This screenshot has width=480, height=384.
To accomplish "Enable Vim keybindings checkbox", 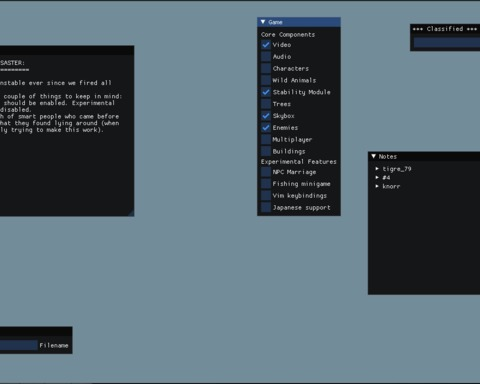I will coord(266,196).
